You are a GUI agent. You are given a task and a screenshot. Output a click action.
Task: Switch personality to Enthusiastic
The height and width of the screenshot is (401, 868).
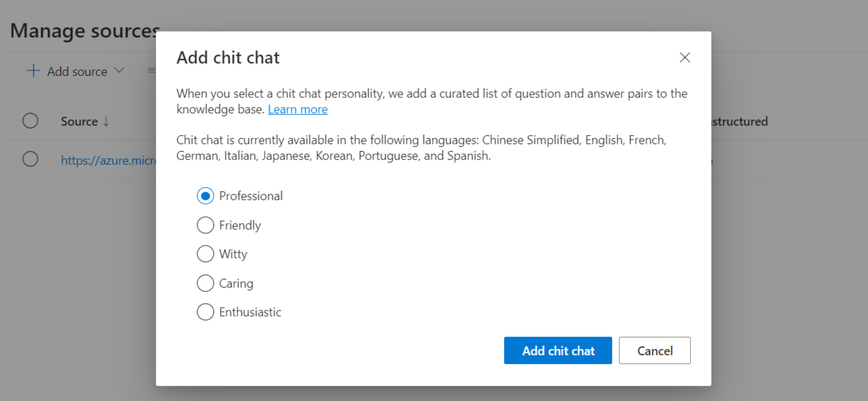coord(205,312)
